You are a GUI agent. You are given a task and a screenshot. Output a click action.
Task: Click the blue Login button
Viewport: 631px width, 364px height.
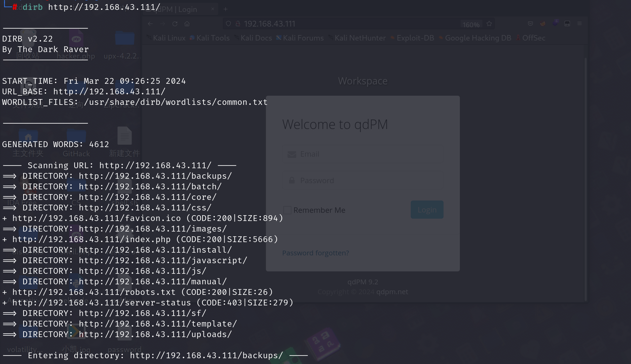pyautogui.click(x=427, y=210)
